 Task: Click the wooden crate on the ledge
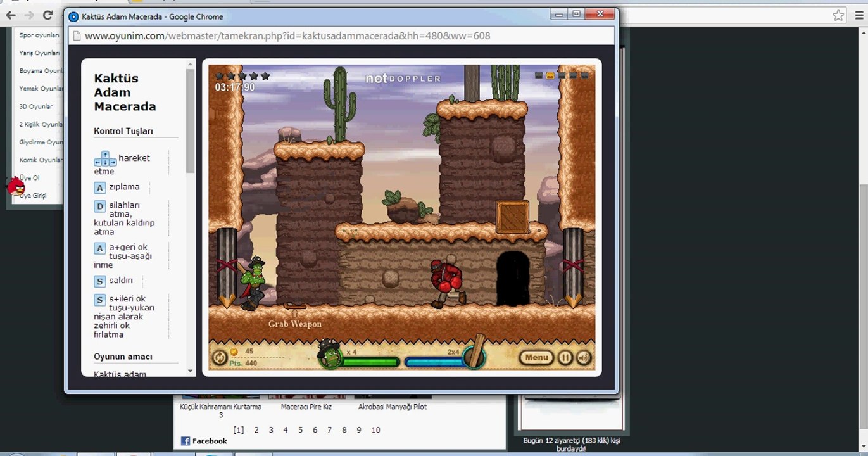(x=512, y=217)
